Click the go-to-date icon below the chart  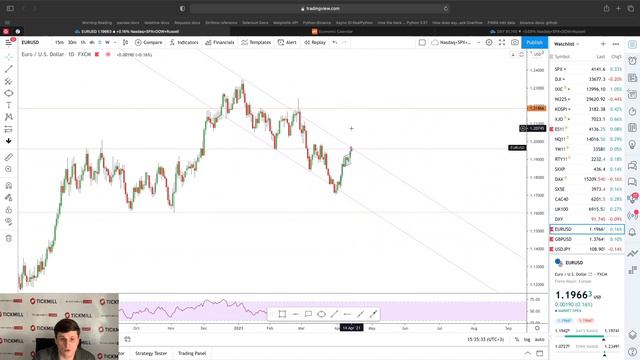127,339
